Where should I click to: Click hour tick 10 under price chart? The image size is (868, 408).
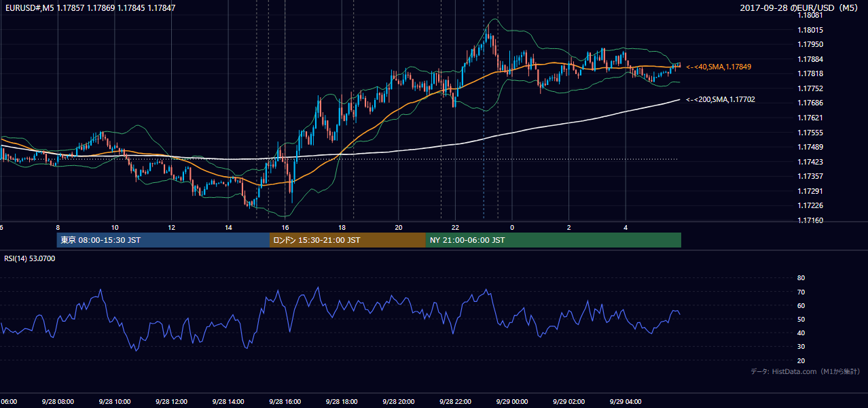click(x=114, y=227)
